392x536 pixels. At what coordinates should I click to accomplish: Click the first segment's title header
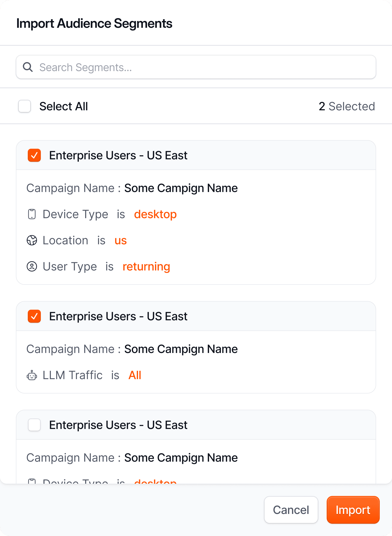(118, 155)
